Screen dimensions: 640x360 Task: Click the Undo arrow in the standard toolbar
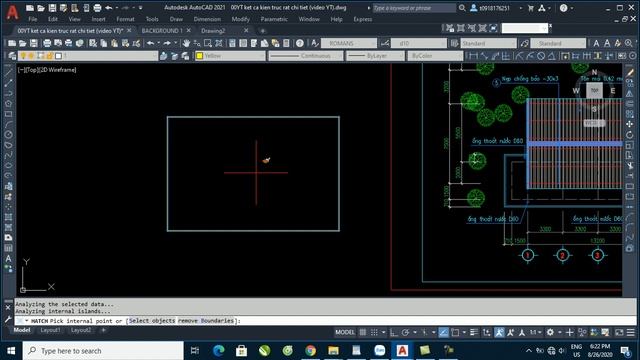(x=151, y=43)
